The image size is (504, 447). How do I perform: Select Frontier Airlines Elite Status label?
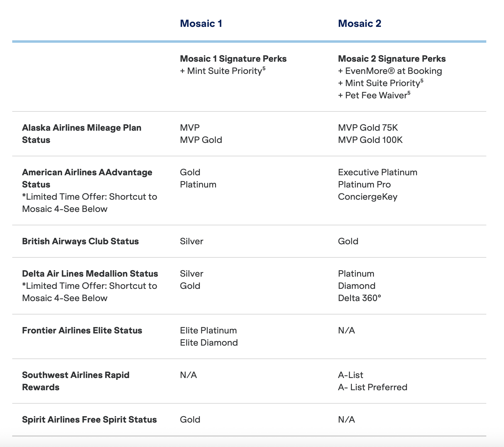(82, 330)
